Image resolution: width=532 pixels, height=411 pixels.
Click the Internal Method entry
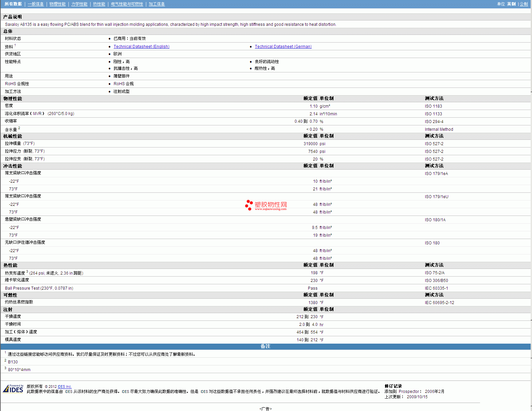(x=439, y=129)
